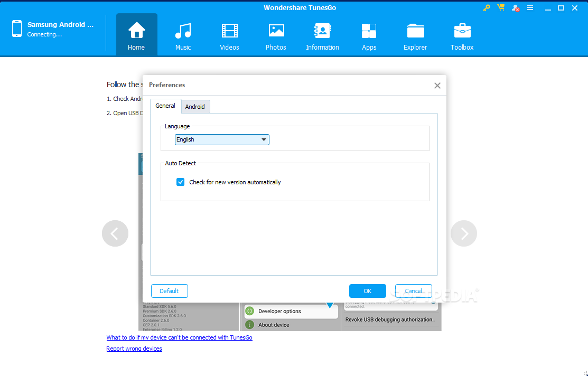The height and width of the screenshot is (376, 588).
Task: Click the Samsung Android device icon
Action: click(17, 29)
